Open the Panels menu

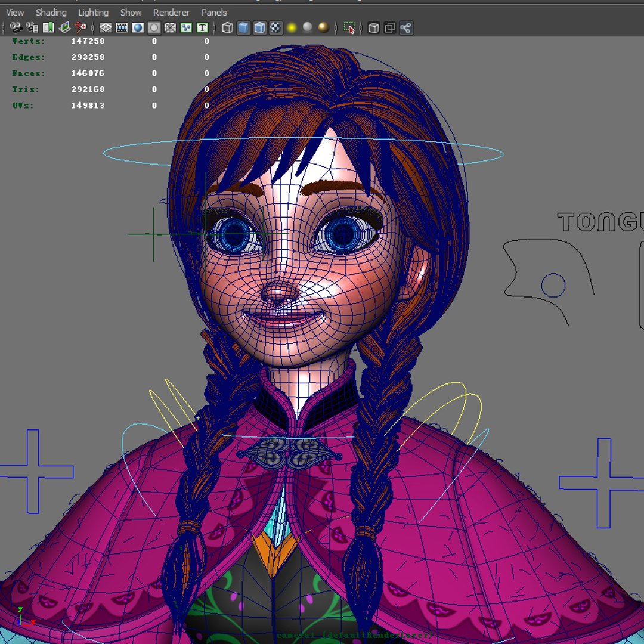pos(214,13)
